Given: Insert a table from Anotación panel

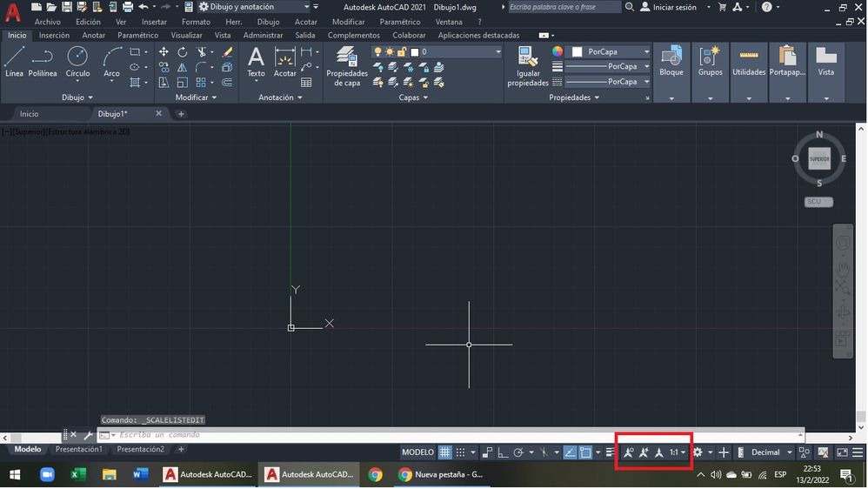Looking at the screenshot, I should pos(306,83).
